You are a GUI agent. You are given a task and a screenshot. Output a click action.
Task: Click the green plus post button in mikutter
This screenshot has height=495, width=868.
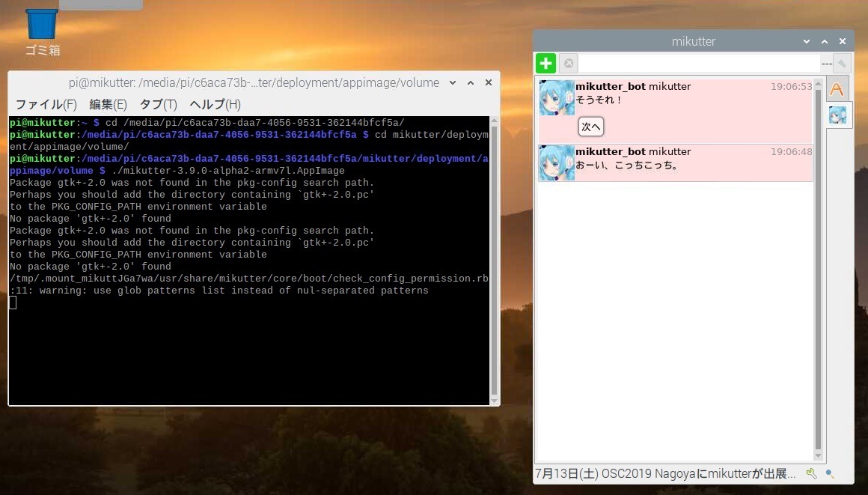click(x=545, y=63)
